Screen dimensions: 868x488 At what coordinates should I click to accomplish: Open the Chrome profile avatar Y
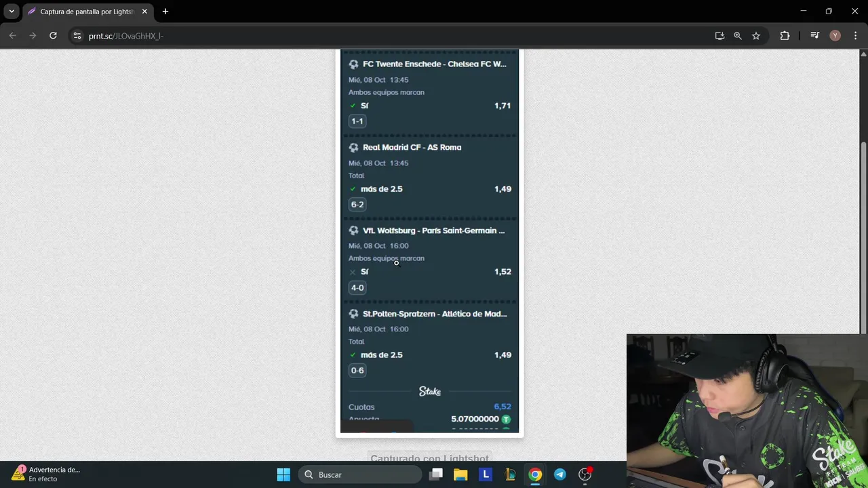pyautogui.click(x=835, y=36)
